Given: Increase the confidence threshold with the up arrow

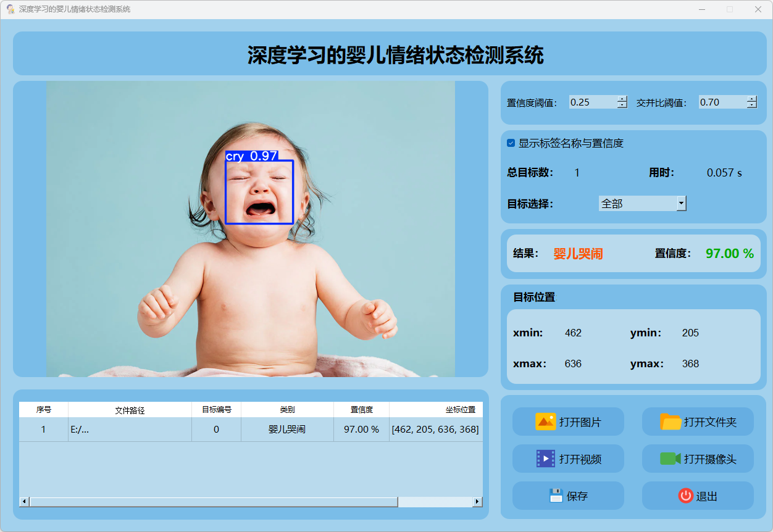Looking at the screenshot, I should [622, 99].
